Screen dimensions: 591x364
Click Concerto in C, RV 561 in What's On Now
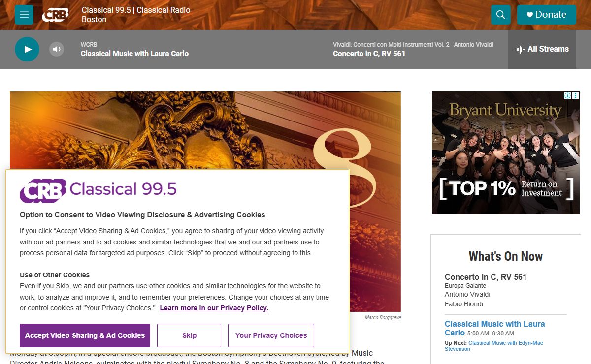(x=486, y=277)
